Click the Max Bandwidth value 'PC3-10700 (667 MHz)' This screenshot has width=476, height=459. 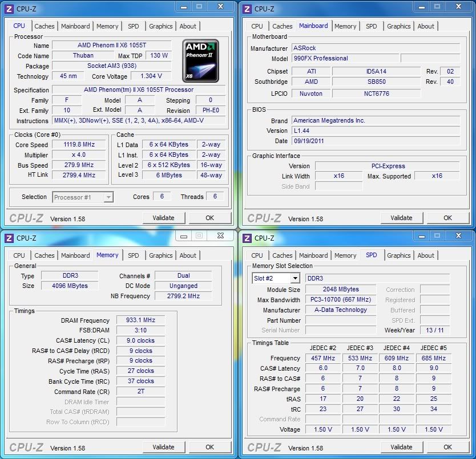(341, 299)
